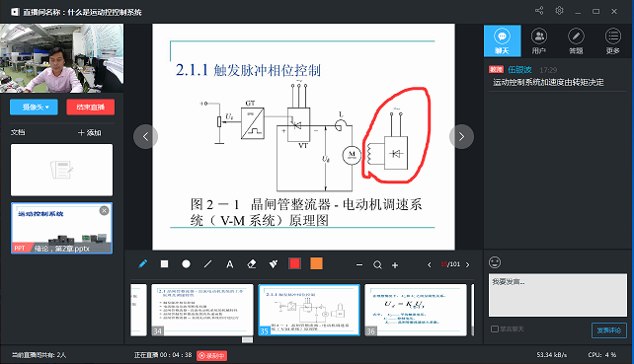634x364 pixels.
Task: Click the red 结束直播 end broadcast button
Action: 91,108
